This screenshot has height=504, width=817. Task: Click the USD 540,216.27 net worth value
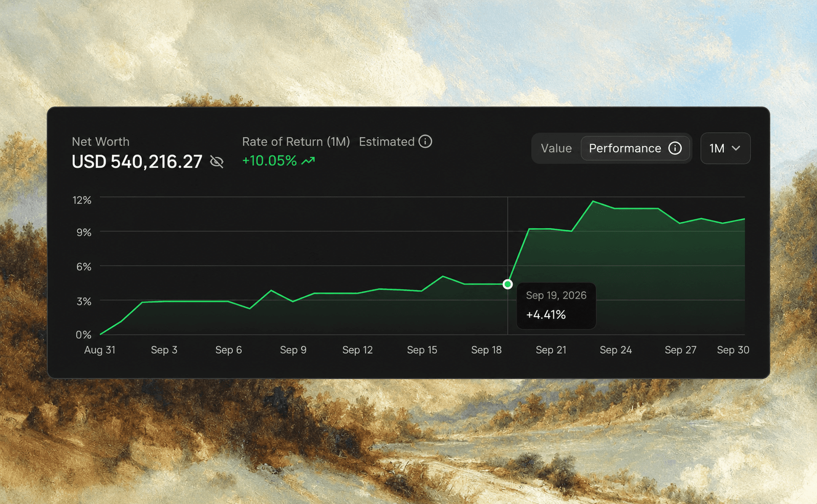click(x=137, y=162)
